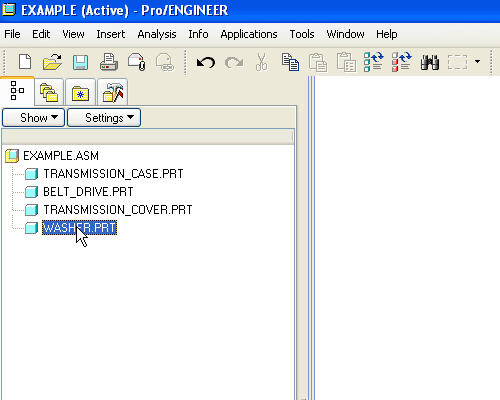This screenshot has width=500, height=400.
Task: Open the Favorites tab
Action: point(80,92)
